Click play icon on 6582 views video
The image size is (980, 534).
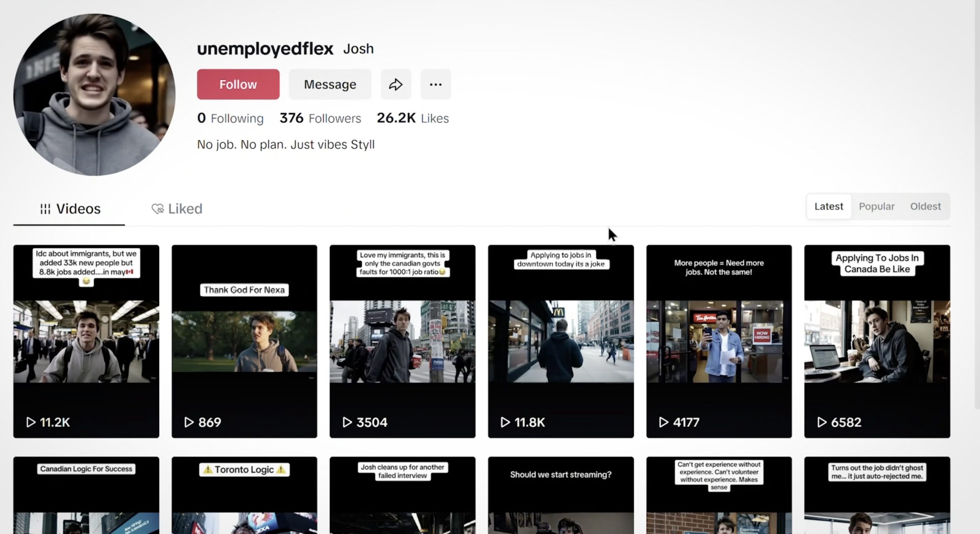coord(822,422)
